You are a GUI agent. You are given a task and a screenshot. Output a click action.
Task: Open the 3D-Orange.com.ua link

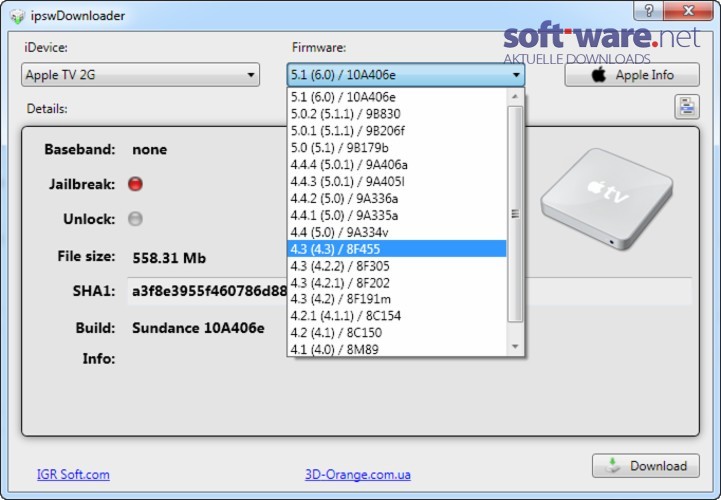tap(358, 474)
